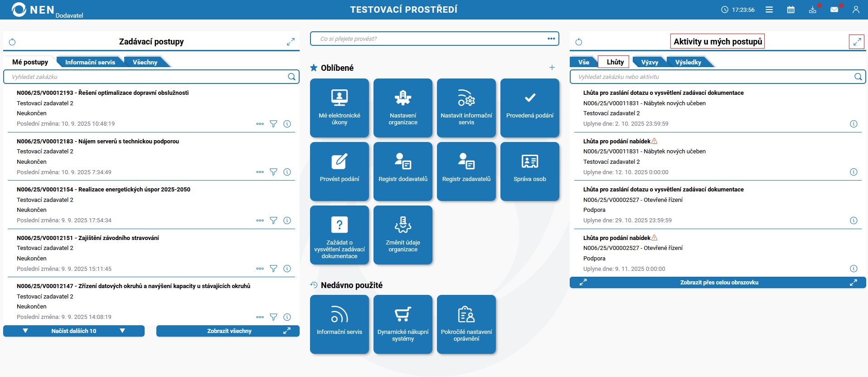Open Dynamické nákupní systémy tile
The height and width of the screenshot is (377, 868).
point(403,324)
